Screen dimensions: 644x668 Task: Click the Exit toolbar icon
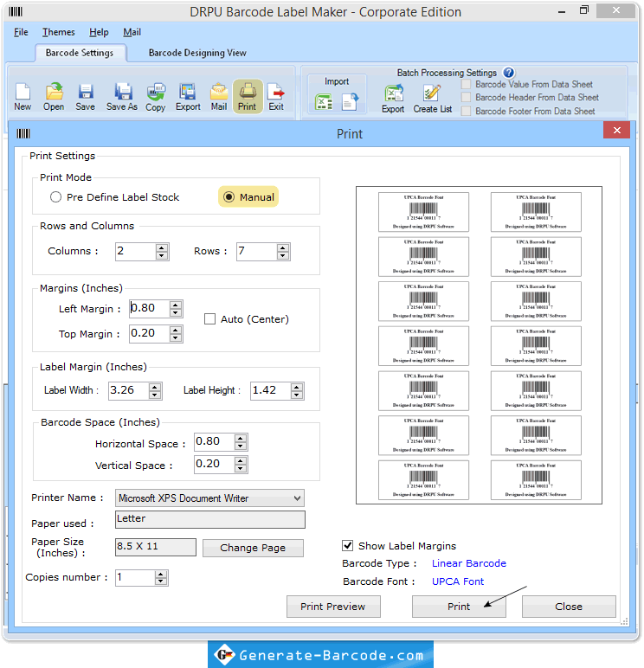pyautogui.click(x=276, y=97)
